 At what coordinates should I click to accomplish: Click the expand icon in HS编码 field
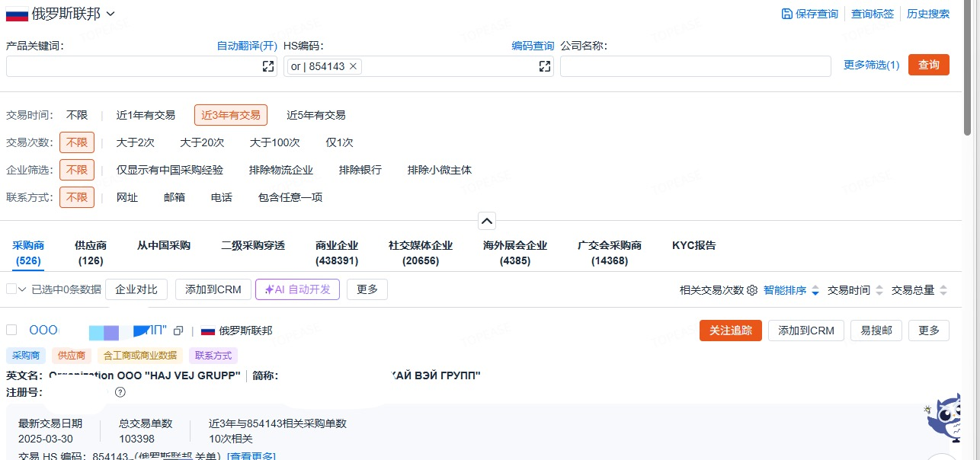(545, 66)
